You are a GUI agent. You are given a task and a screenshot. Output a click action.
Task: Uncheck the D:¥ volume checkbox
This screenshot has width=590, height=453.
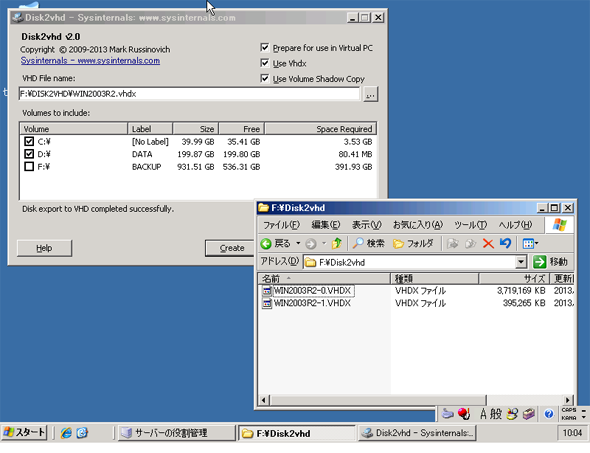point(29,154)
